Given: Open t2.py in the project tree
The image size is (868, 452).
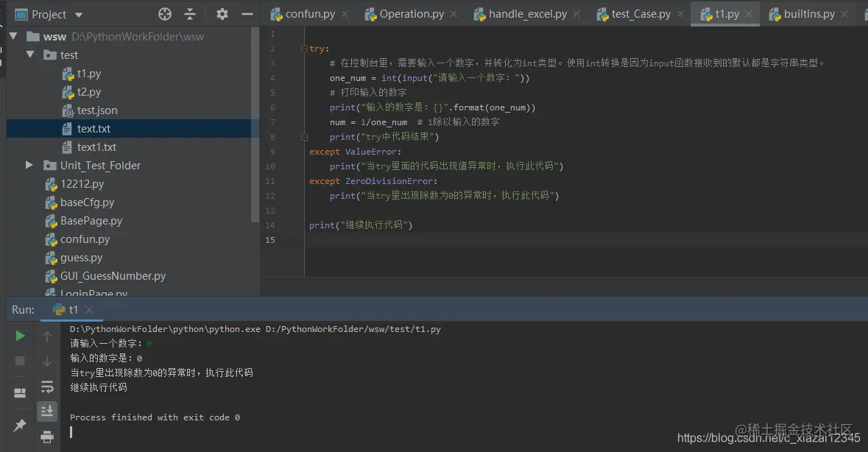Looking at the screenshot, I should [x=88, y=92].
